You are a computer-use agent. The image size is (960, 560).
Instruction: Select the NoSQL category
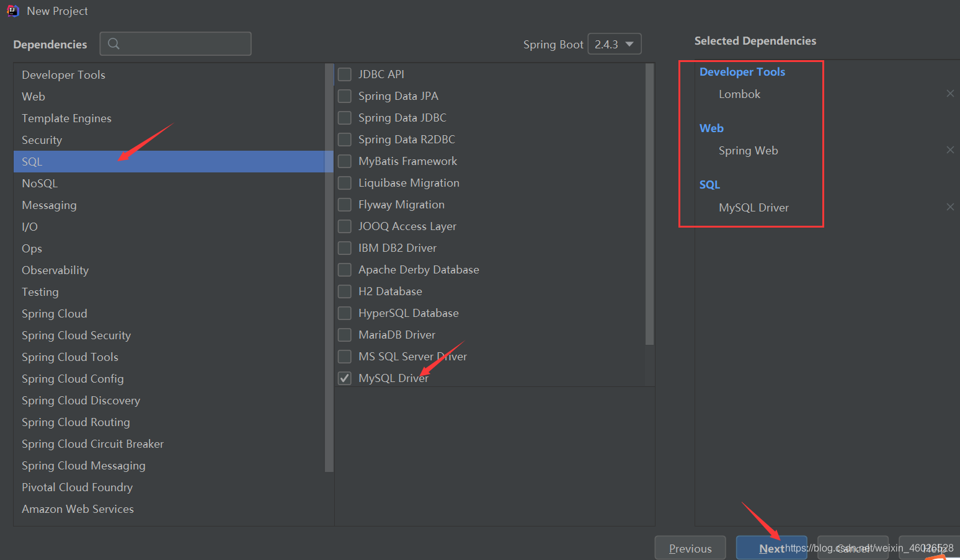[x=169, y=183]
